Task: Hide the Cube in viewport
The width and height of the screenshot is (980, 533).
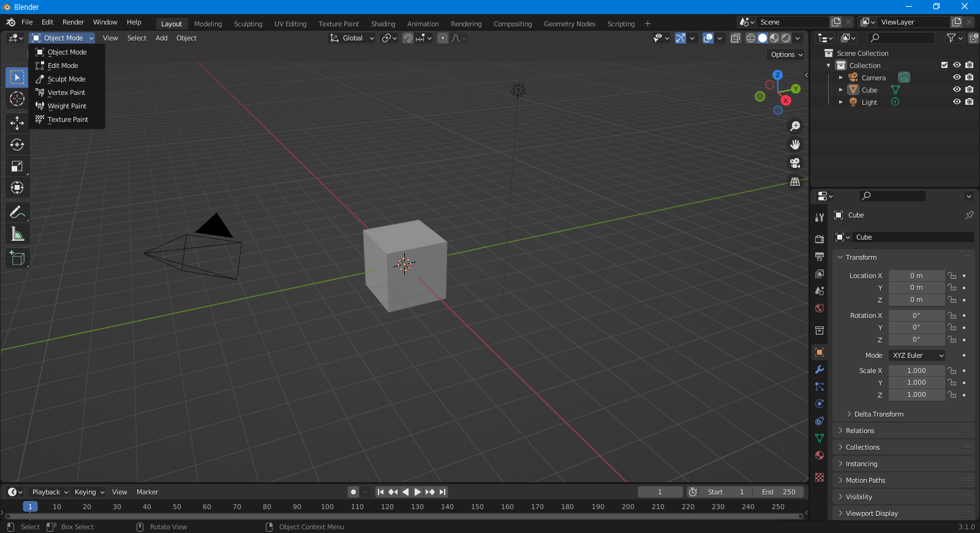Action: click(957, 90)
